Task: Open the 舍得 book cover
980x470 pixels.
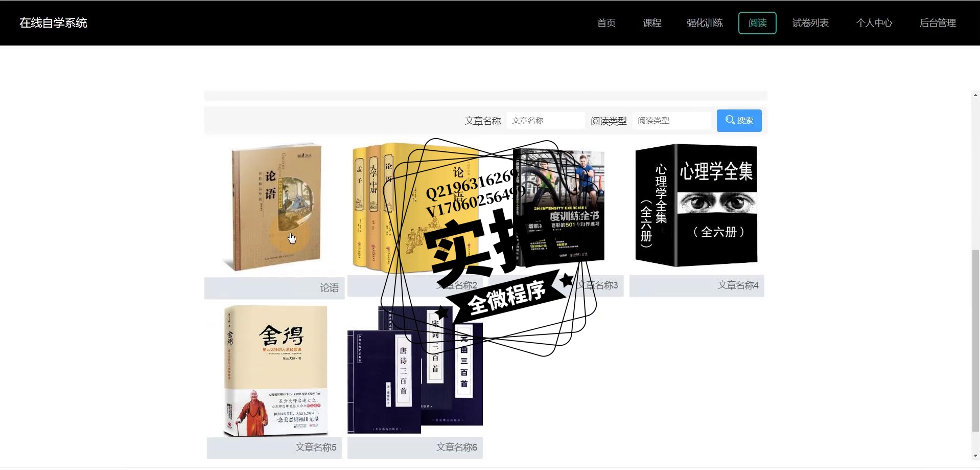Action: (x=275, y=371)
